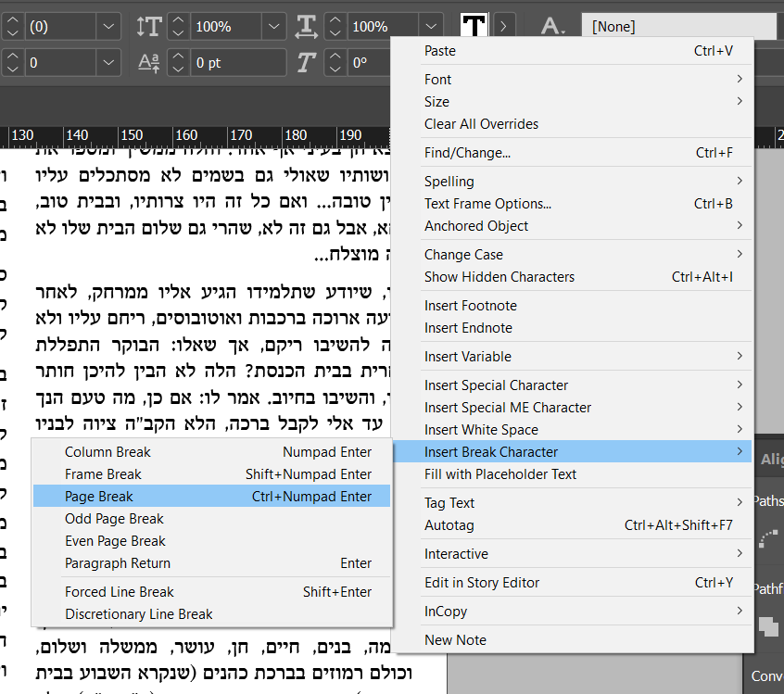The image size is (784, 694).
Task: Insert a Column Break
Action: click(211, 452)
